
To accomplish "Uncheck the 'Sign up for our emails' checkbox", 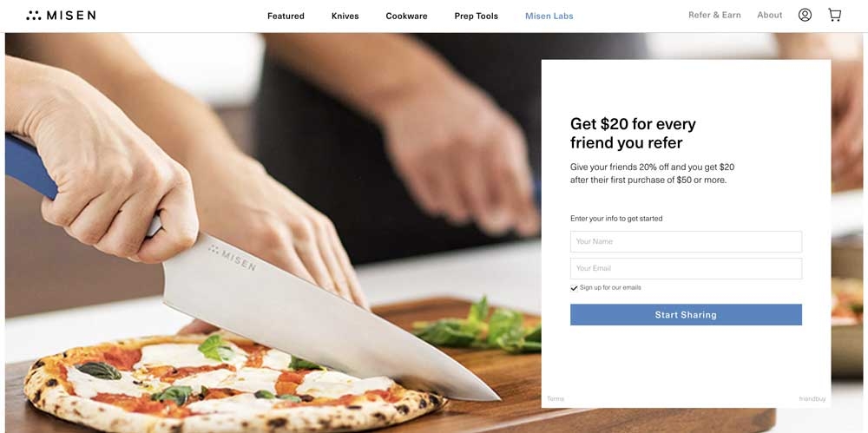I will (574, 288).
